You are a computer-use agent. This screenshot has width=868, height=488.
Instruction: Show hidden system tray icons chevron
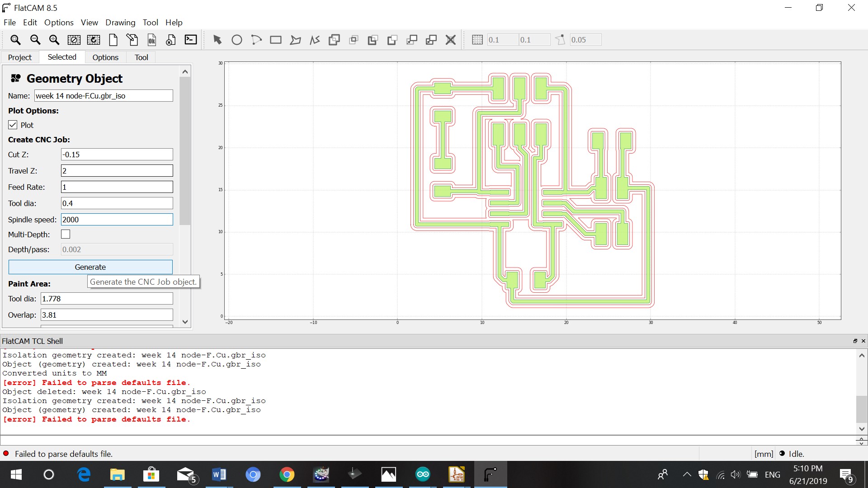(687, 474)
